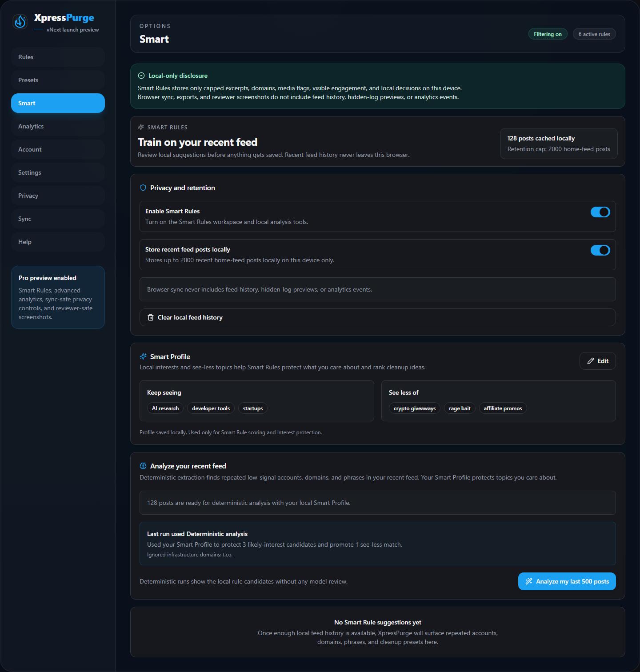Screen dimensions: 640x672
Task: Click the vNext launch preview subtitle
Action: pos(72,30)
